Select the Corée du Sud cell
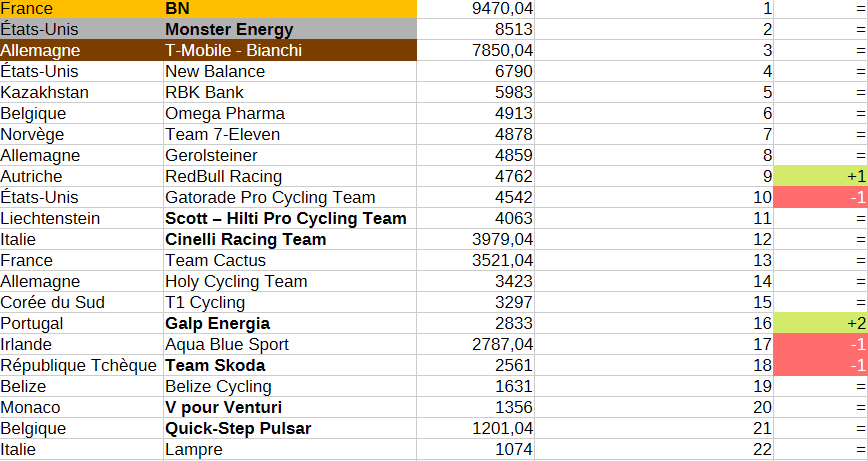The height and width of the screenshot is (461, 868). 81,302
